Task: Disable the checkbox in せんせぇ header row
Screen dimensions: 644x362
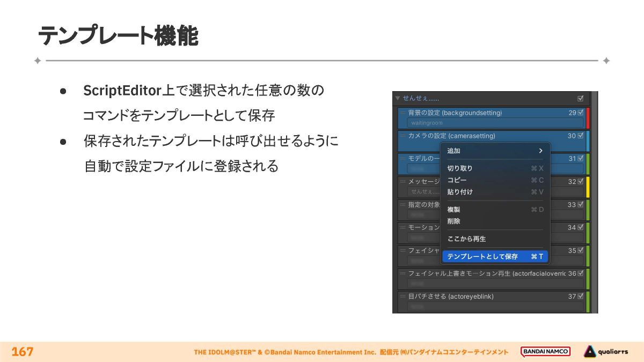Action: point(580,99)
